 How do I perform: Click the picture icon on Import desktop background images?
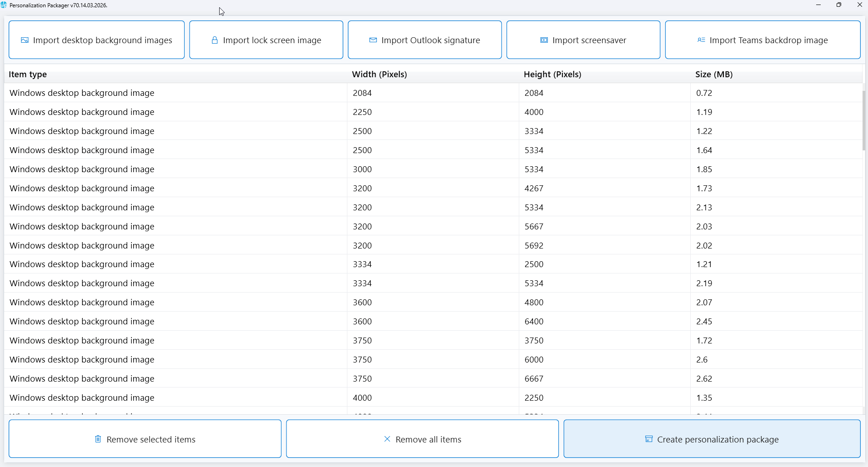(25, 40)
